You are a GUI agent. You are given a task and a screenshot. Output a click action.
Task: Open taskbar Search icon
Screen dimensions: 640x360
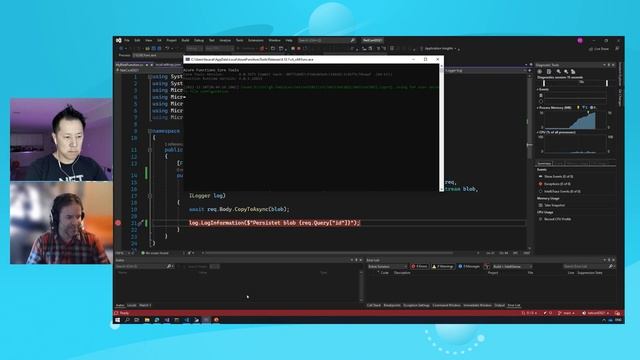[127, 320]
